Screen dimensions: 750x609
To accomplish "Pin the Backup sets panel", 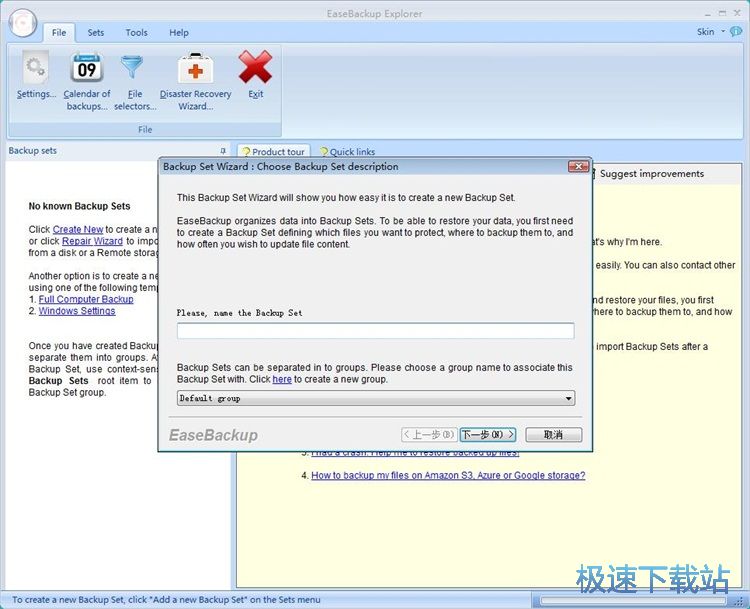I will (x=223, y=151).
